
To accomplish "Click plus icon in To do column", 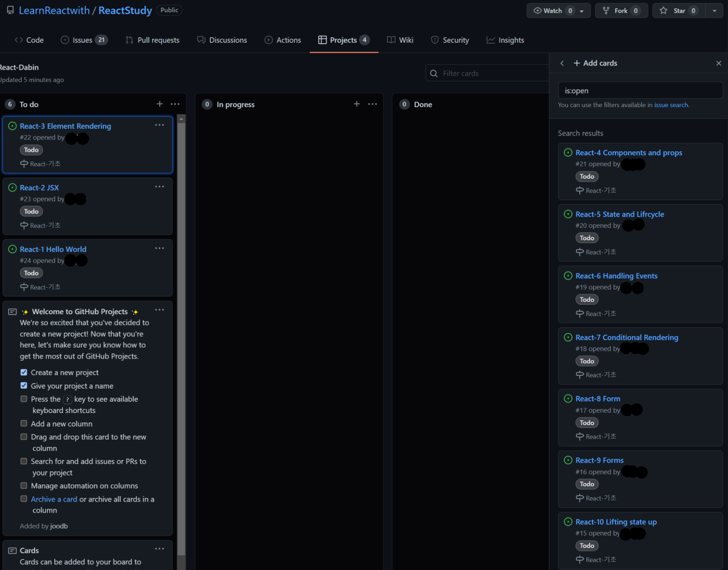I will coord(160,104).
